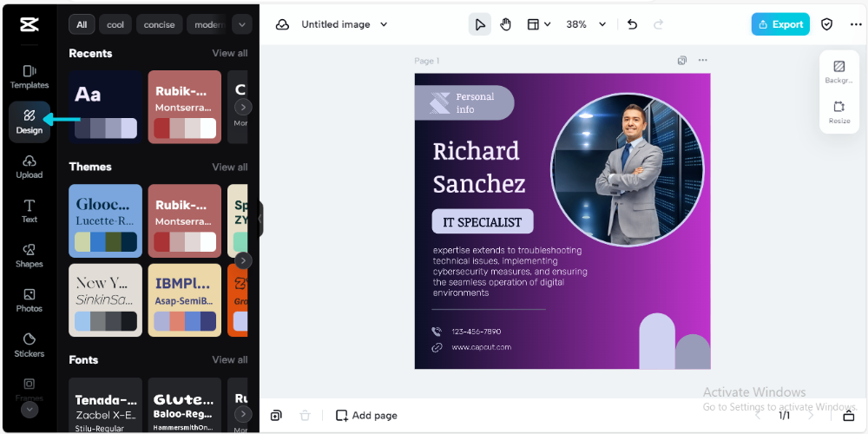Open the Templates sidebar panel
The height and width of the screenshot is (434, 868).
coord(30,77)
